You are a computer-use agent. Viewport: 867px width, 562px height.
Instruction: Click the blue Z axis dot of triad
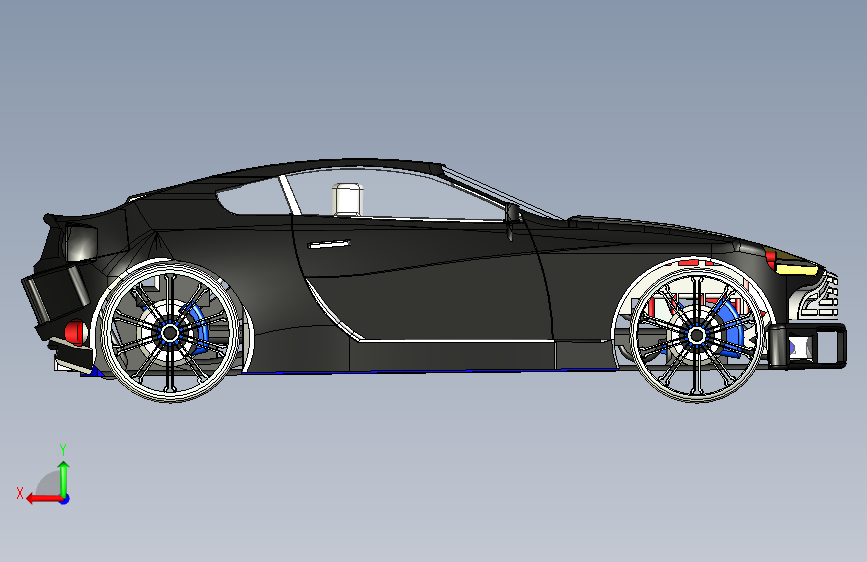(x=65, y=499)
